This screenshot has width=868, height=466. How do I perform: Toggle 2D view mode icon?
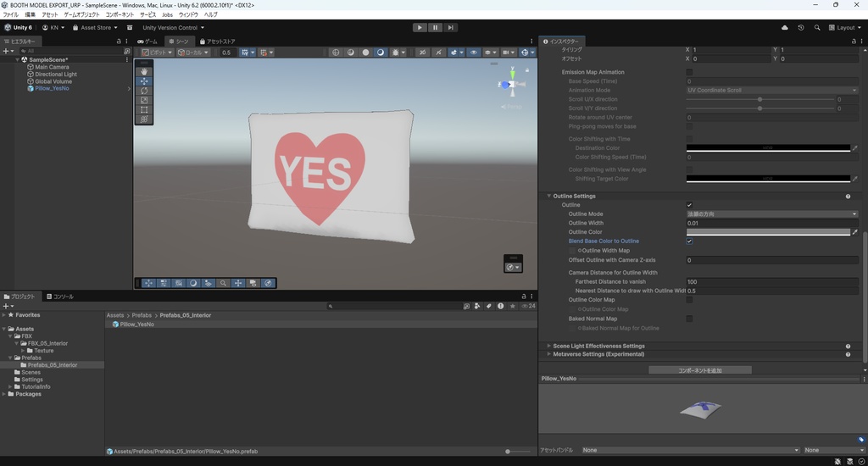[x=422, y=53]
